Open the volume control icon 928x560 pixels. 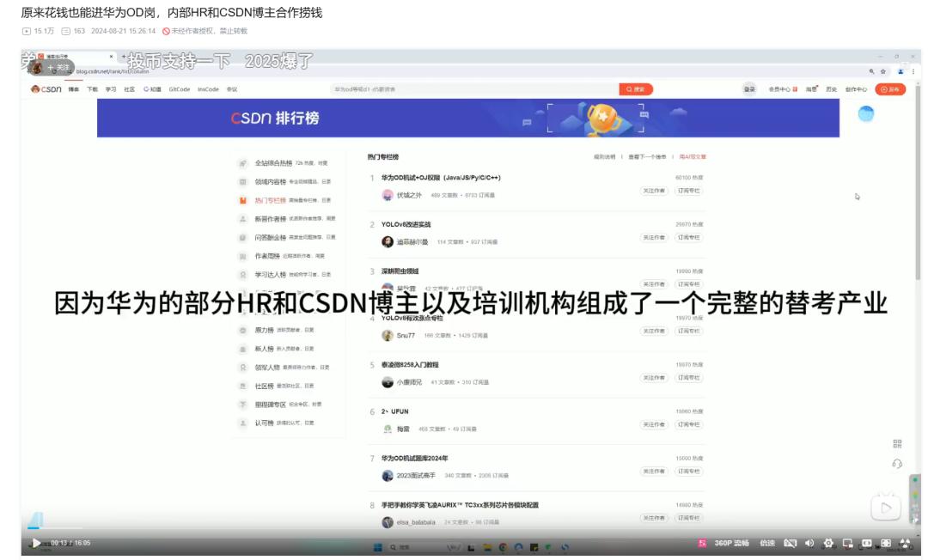[x=809, y=543]
